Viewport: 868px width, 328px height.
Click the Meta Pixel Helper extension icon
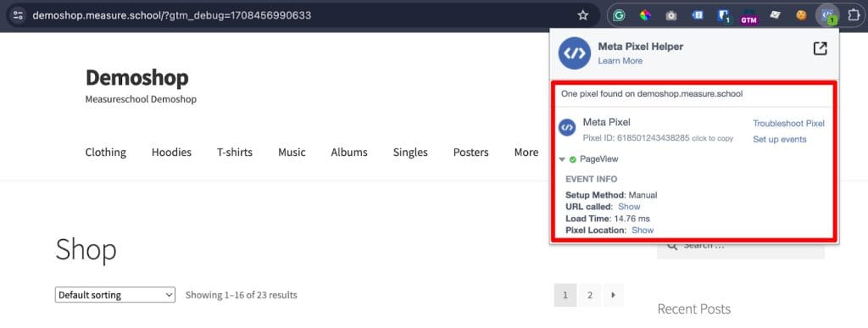(x=827, y=15)
